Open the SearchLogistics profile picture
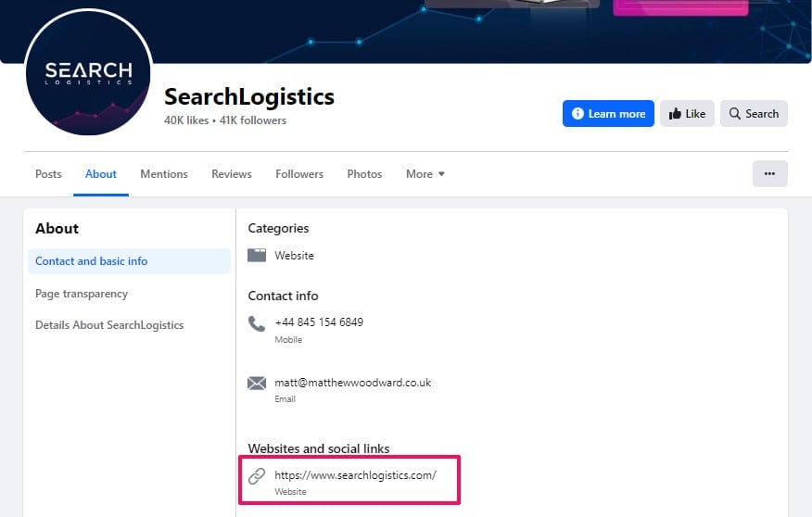812x517 pixels. pos(88,72)
